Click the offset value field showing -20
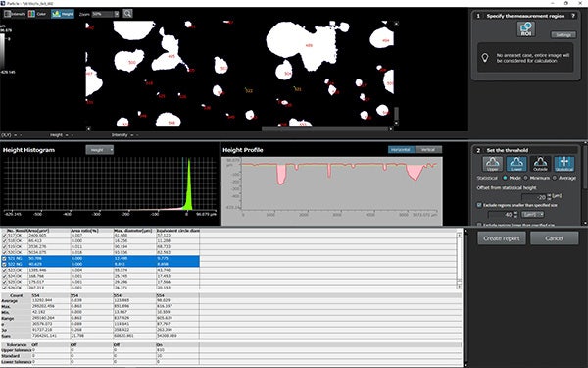588x368 pixels. coord(534,197)
